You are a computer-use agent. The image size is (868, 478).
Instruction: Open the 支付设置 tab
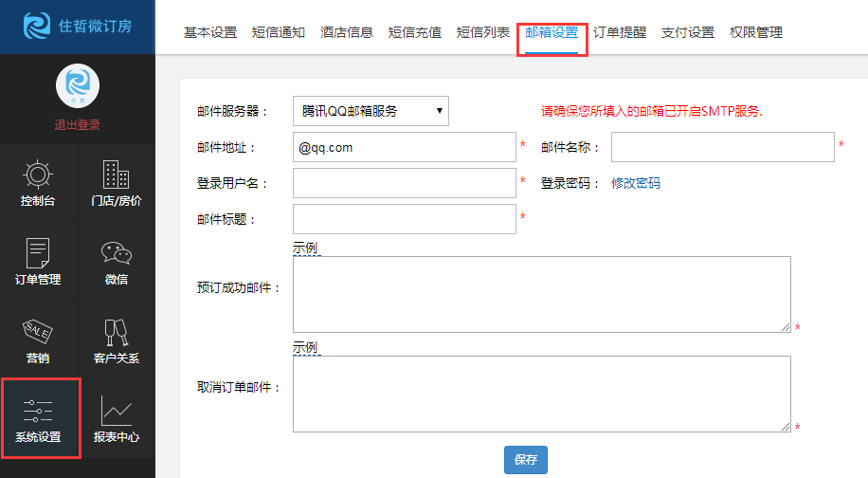(x=688, y=32)
